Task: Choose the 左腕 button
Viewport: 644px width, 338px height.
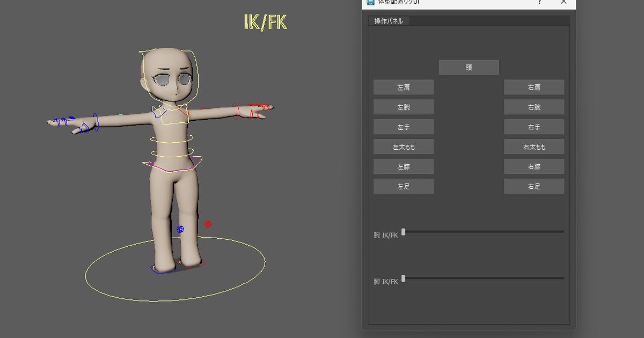Action: (x=404, y=107)
